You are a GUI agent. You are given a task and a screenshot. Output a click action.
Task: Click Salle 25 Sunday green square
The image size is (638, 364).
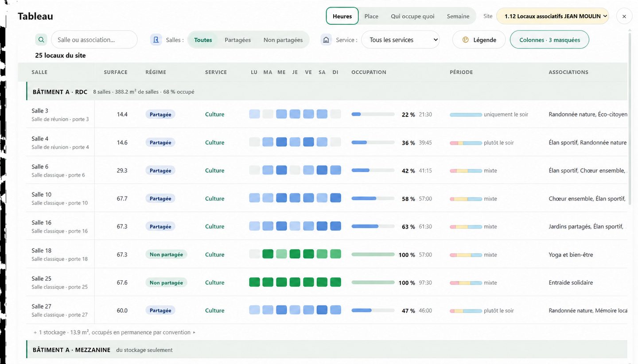[x=335, y=282]
